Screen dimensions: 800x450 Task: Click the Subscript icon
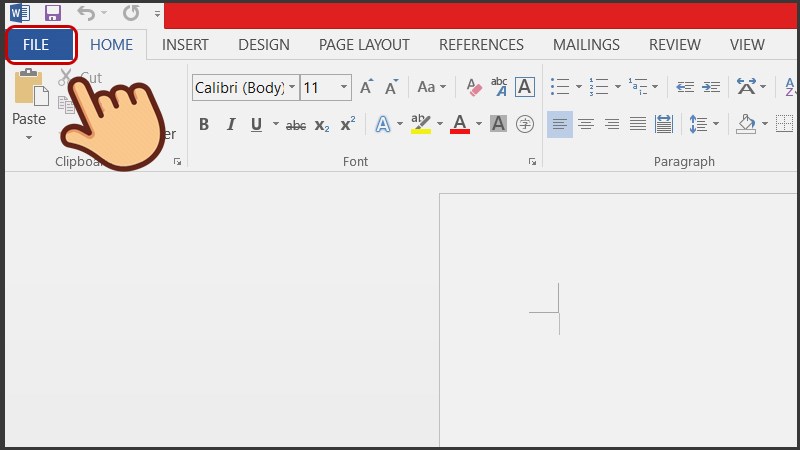pos(322,125)
